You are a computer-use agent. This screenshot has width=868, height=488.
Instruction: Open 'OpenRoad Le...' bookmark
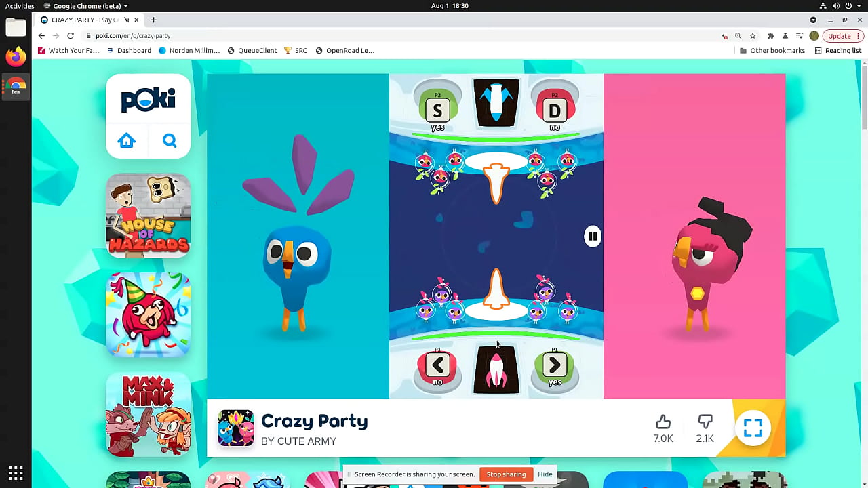[344, 50]
